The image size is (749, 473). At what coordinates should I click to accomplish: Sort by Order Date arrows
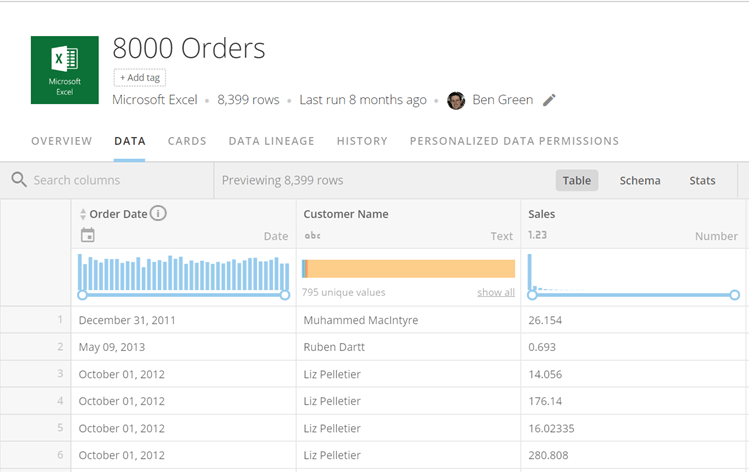83,214
